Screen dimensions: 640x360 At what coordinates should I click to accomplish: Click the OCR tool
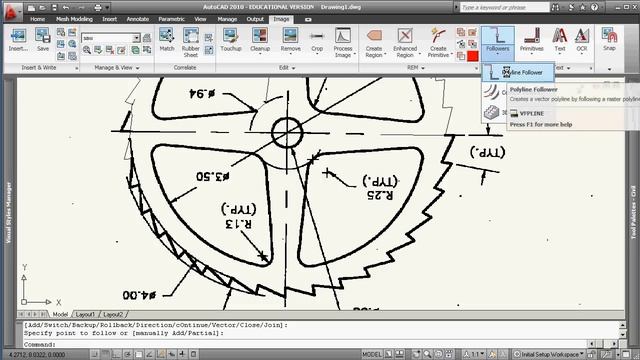pos(582,41)
